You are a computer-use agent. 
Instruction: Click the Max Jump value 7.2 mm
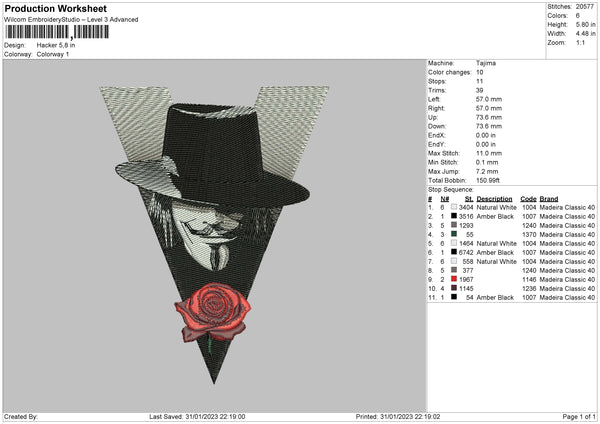[x=487, y=171]
